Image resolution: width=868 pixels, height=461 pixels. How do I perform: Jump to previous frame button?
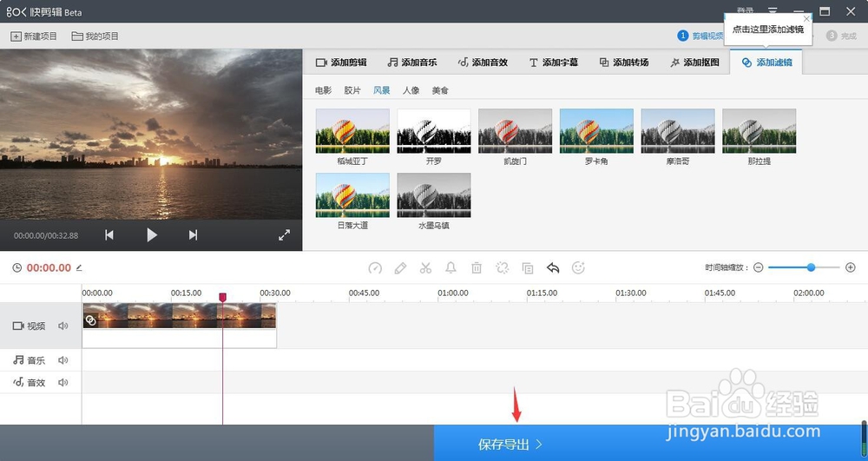click(109, 235)
